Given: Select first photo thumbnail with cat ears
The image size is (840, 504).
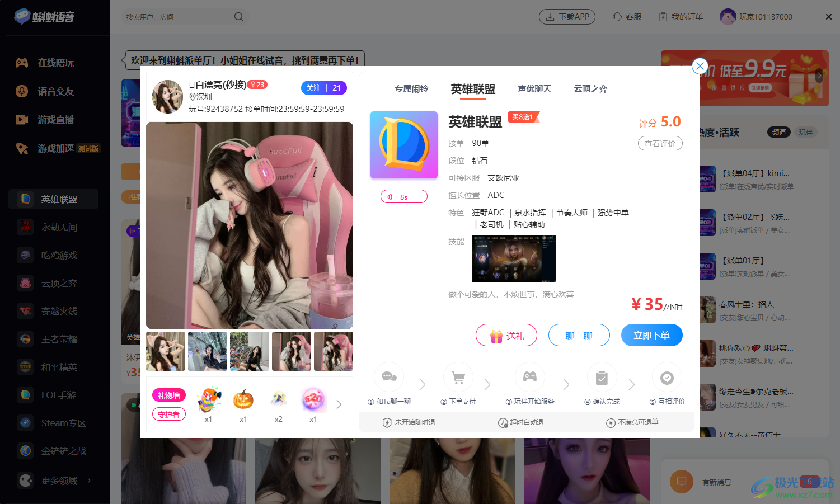Looking at the screenshot, I should [166, 351].
